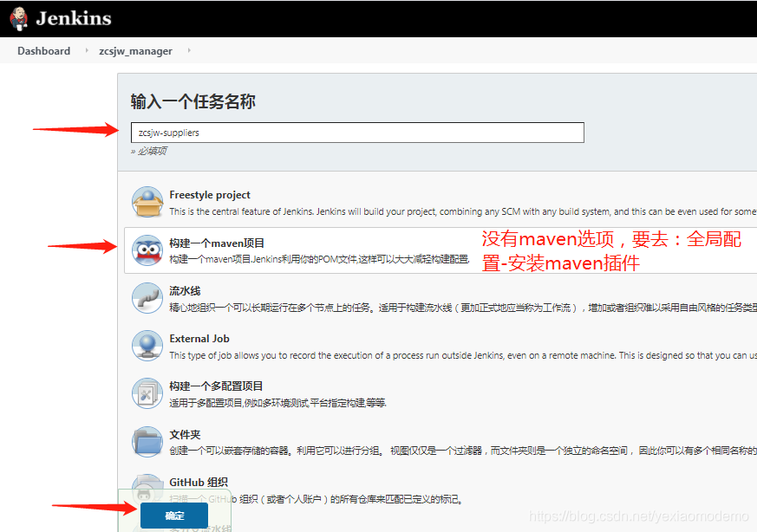This screenshot has height=532, width=757.
Task: Click the maven project POM description text
Action: click(319, 259)
